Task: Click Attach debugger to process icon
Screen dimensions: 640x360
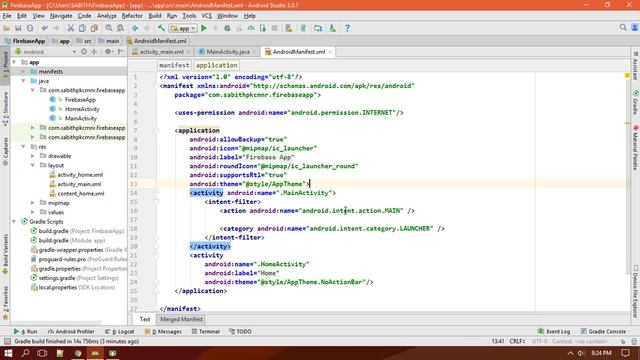Action: (x=262, y=28)
